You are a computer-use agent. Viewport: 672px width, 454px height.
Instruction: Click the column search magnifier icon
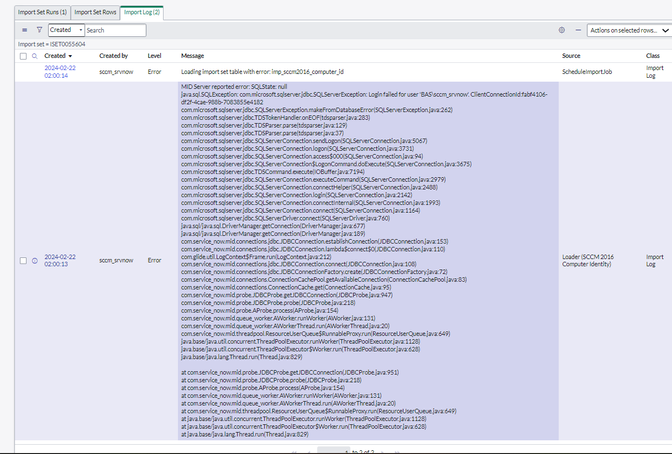click(35, 56)
